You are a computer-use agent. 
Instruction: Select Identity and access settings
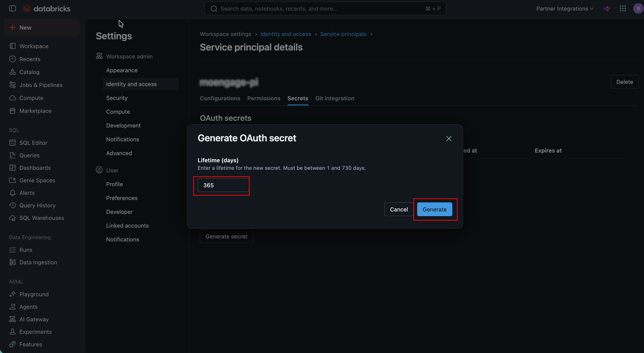140,84
